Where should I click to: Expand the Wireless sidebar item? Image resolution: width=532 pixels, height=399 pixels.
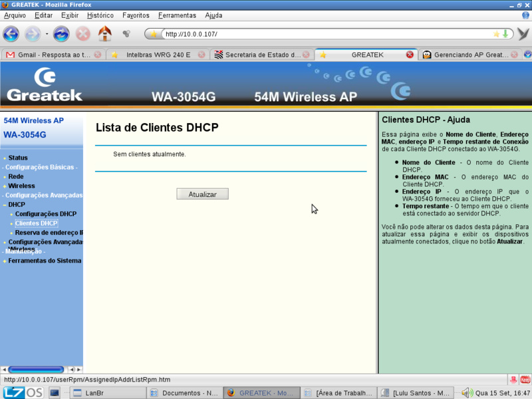pyautogui.click(x=21, y=186)
